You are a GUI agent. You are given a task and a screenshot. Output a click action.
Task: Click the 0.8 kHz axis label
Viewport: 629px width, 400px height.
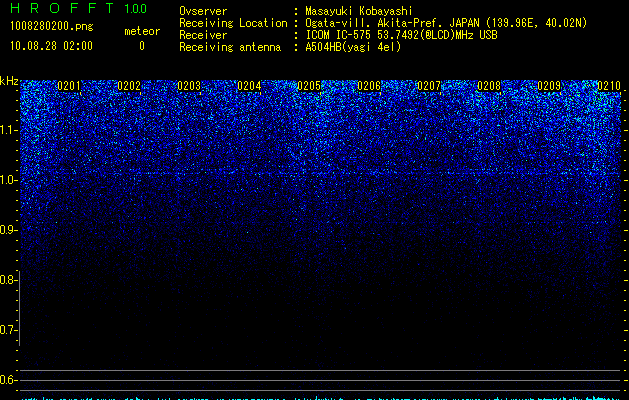tap(8, 280)
